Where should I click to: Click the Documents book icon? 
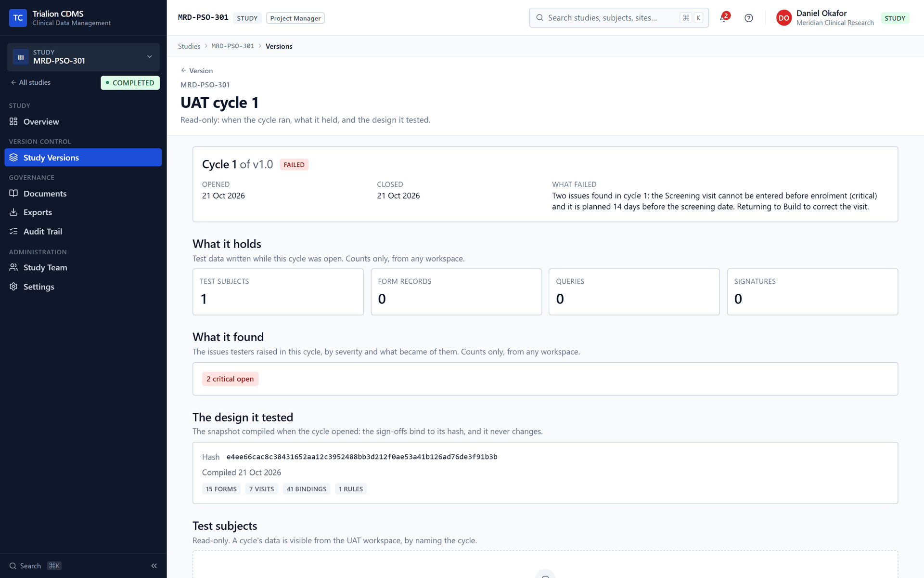click(x=13, y=194)
